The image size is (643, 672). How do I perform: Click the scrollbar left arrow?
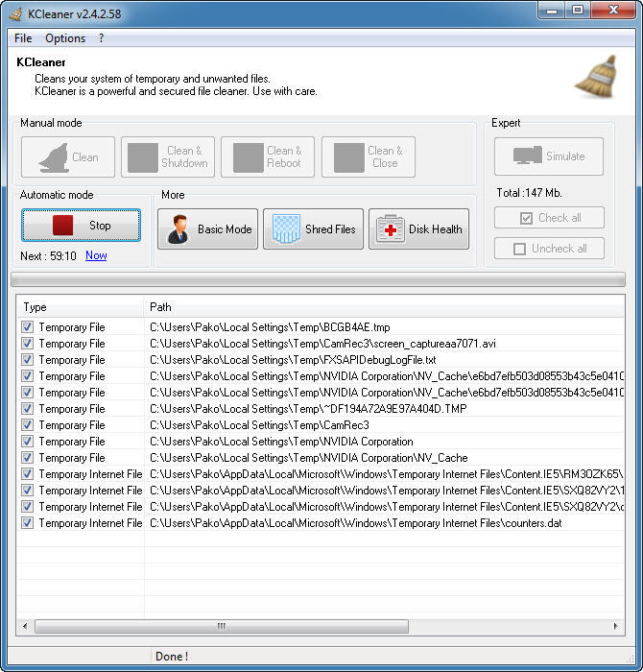click(25, 626)
